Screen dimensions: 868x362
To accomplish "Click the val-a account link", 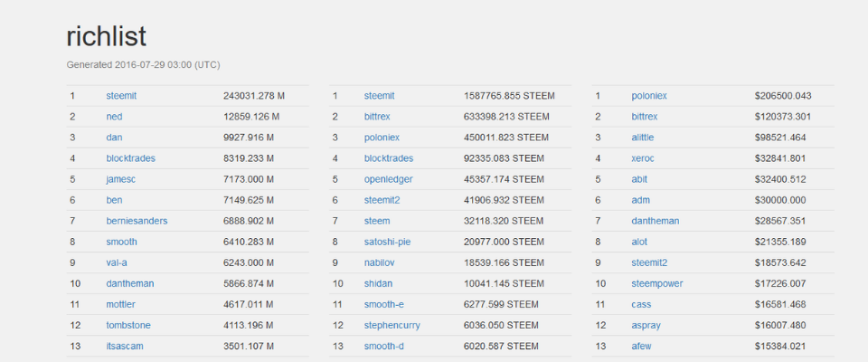I will [x=117, y=262].
